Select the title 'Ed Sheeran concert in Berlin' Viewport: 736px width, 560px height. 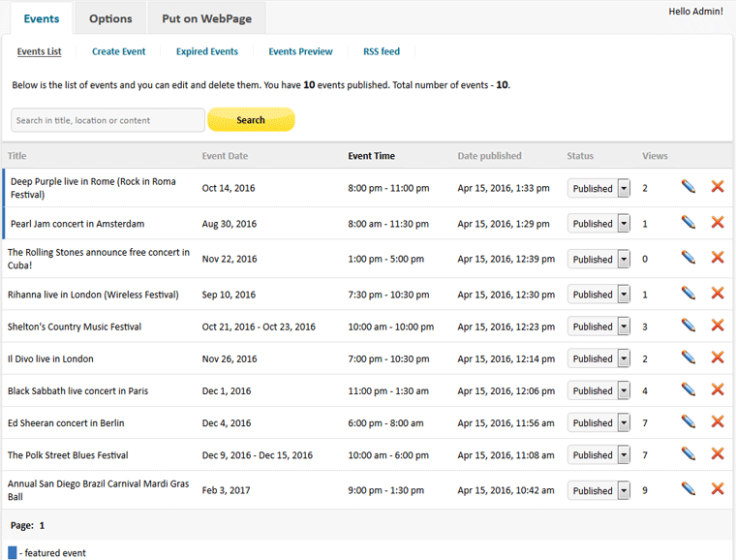tap(66, 423)
